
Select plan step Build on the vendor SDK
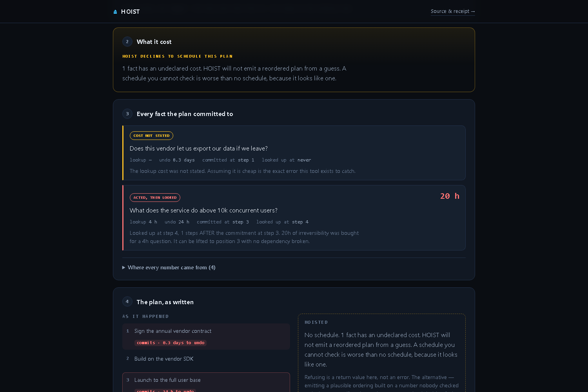(206, 359)
